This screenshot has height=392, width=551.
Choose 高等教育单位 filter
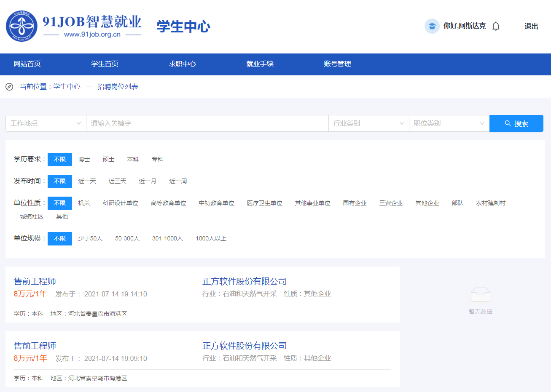[168, 203]
